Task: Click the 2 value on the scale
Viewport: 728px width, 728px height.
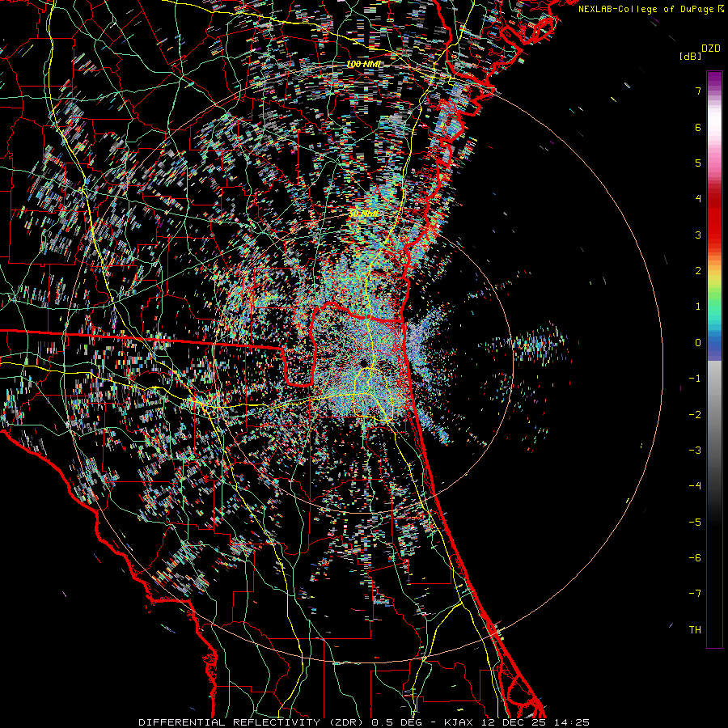Action: pyautogui.click(x=698, y=271)
